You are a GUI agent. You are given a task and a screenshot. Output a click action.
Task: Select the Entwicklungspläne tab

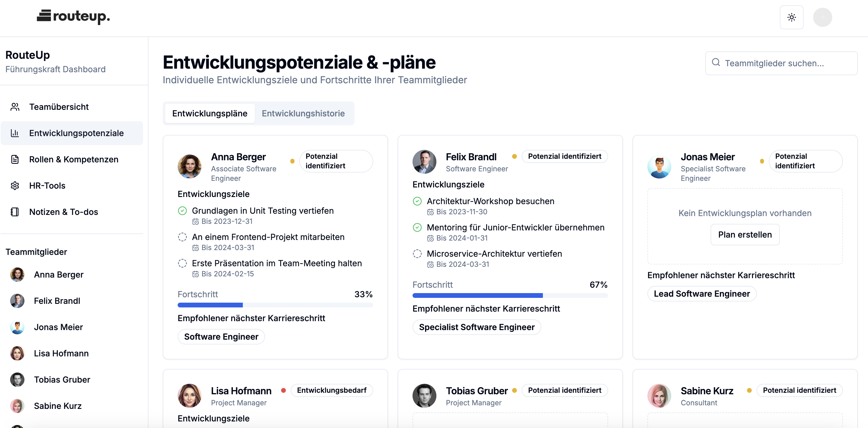pyautogui.click(x=210, y=114)
